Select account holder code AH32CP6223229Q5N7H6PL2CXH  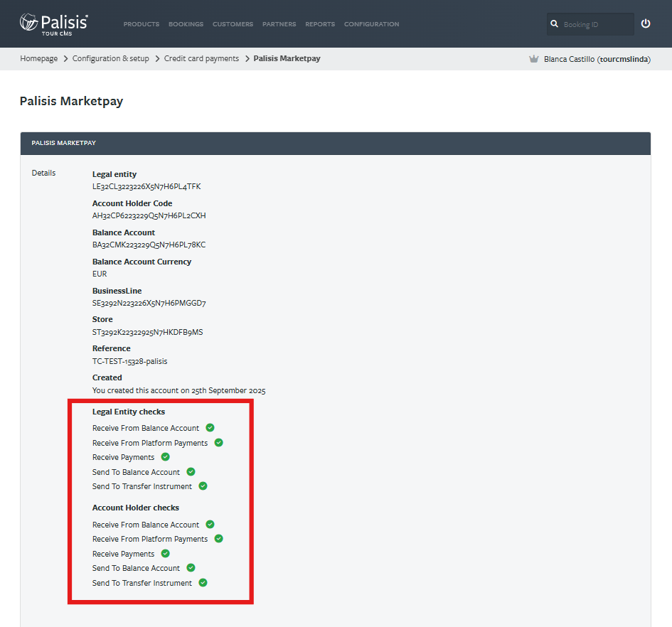pos(149,216)
